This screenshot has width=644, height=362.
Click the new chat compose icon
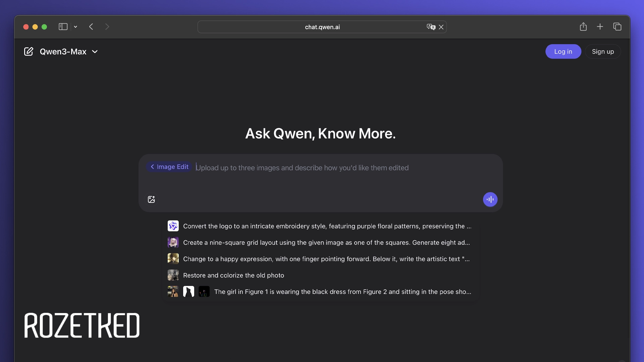(29, 52)
